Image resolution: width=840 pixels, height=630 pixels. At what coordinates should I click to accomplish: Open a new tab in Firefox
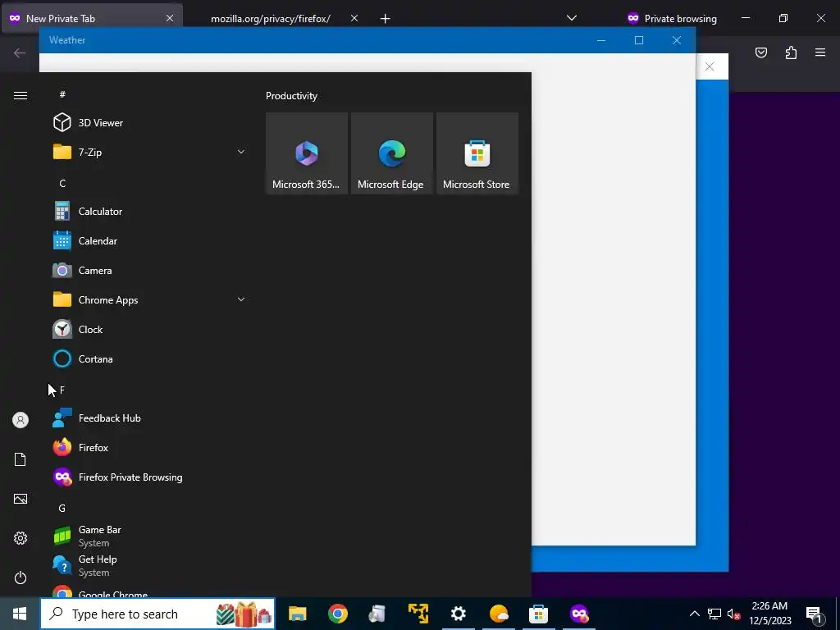tap(386, 19)
